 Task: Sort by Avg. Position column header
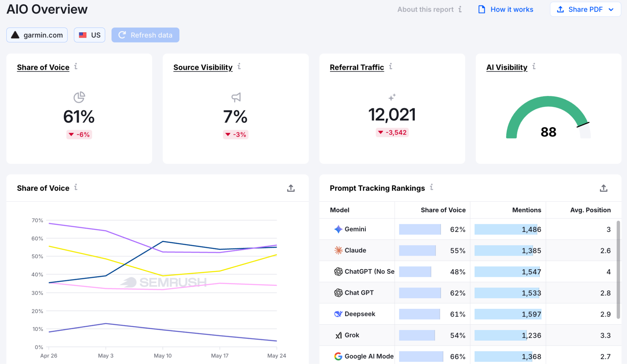[x=590, y=210]
